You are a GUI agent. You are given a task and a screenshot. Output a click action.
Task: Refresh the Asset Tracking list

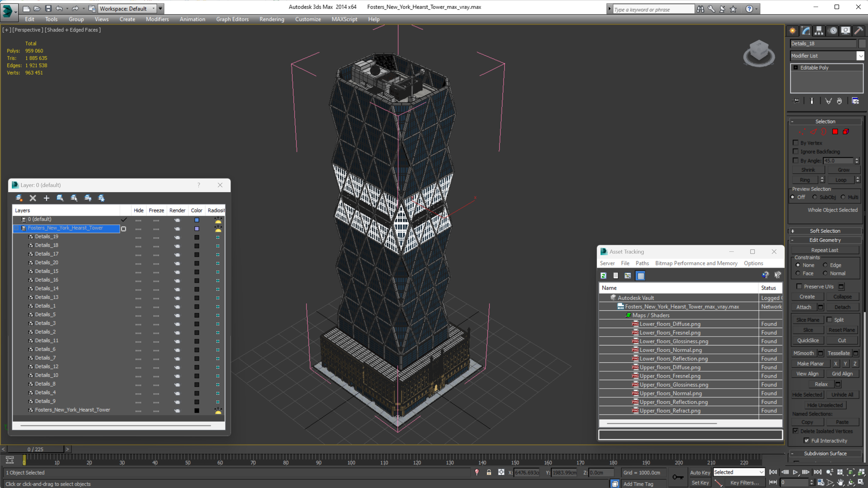click(x=603, y=276)
